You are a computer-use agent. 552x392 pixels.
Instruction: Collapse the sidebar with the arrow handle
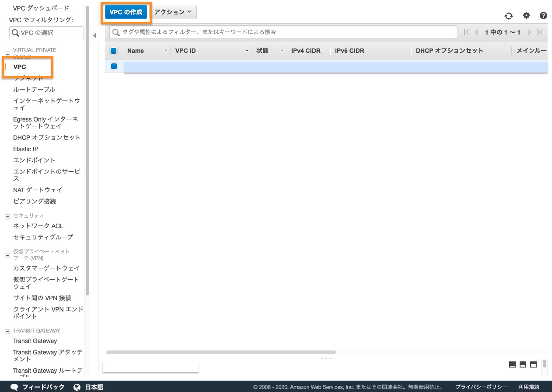tap(94, 35)
